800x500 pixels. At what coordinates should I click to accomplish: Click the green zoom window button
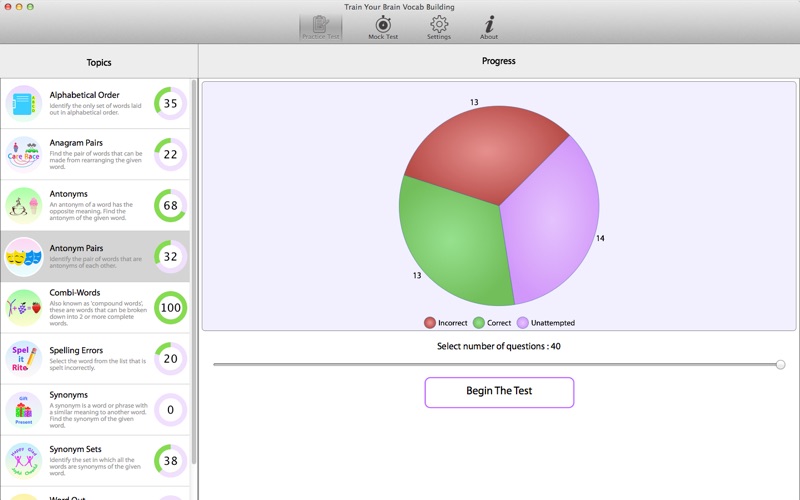[30, 7]
